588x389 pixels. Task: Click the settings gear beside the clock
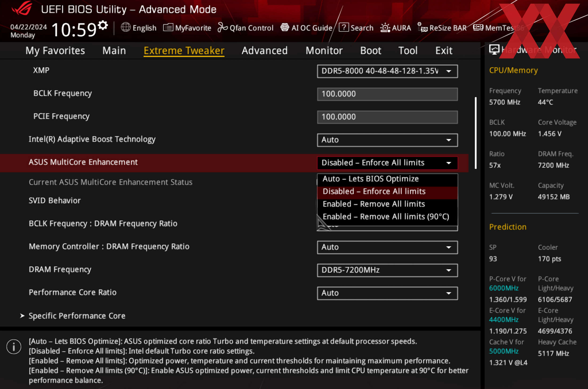[103, 25]
